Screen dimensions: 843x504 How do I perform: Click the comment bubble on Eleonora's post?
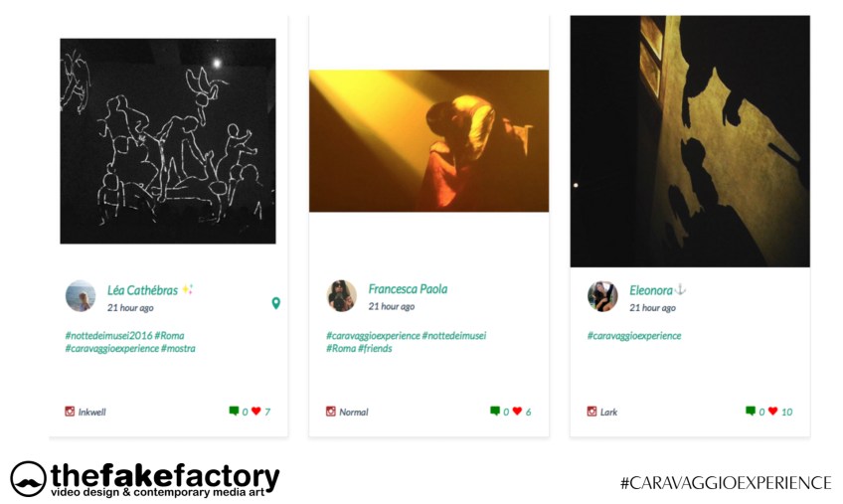coord(751,411)
